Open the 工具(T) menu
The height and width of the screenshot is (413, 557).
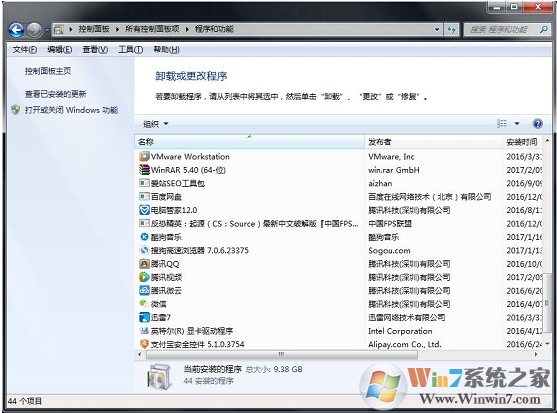click(131, 50)
